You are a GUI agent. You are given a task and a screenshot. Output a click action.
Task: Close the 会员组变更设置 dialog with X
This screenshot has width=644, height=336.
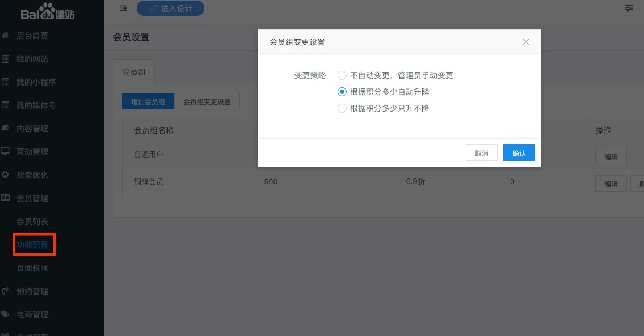click(x=526, y=42)
